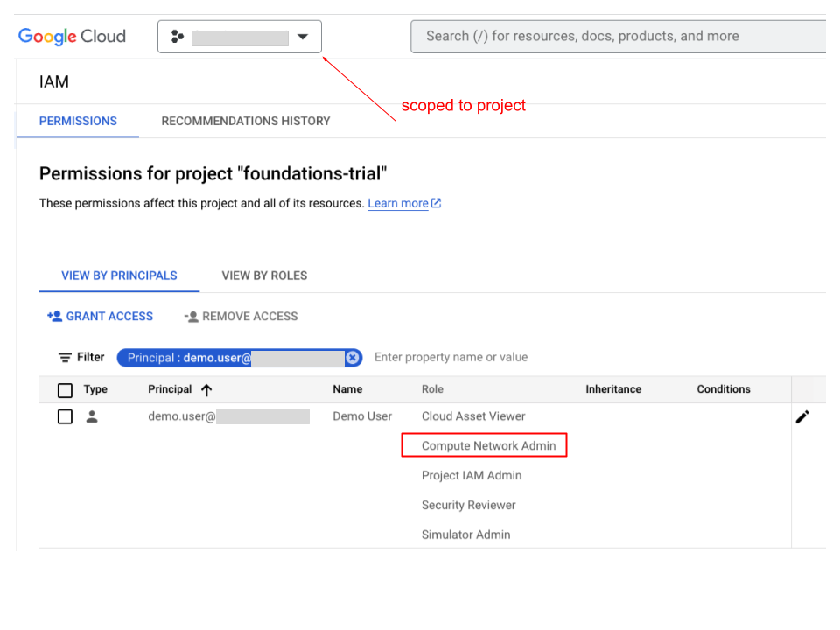The height and width of the screenshot is (630, 840).
Task: Open the Learn more link
Action: click(398, 202)
